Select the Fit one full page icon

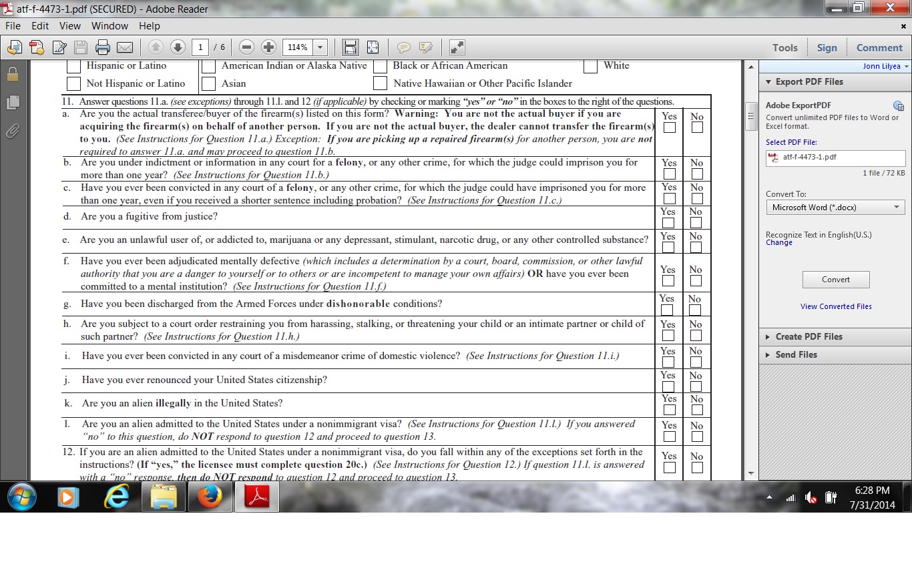[373, 47]
